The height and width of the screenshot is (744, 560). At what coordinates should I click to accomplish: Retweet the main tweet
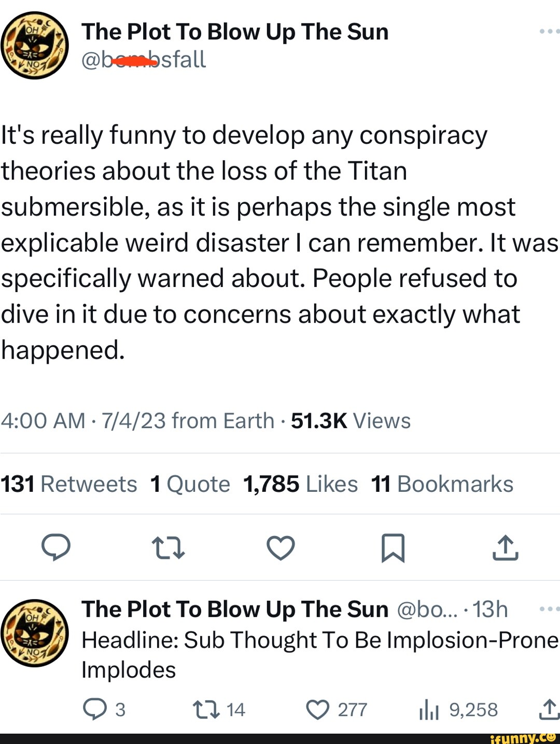168,548
